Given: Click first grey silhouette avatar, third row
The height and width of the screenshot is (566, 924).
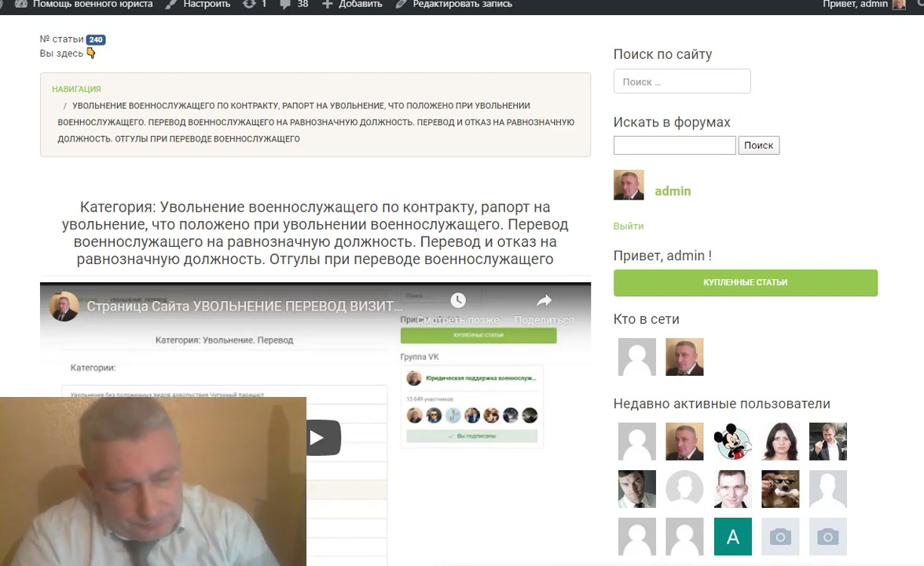Looking at the screenshot, I should point(637,536).
